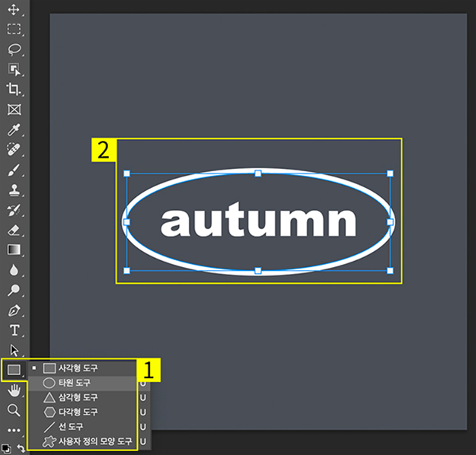This screenshot has height=455, width=476.
Task: Select the Pen tool
Action: 14,310
